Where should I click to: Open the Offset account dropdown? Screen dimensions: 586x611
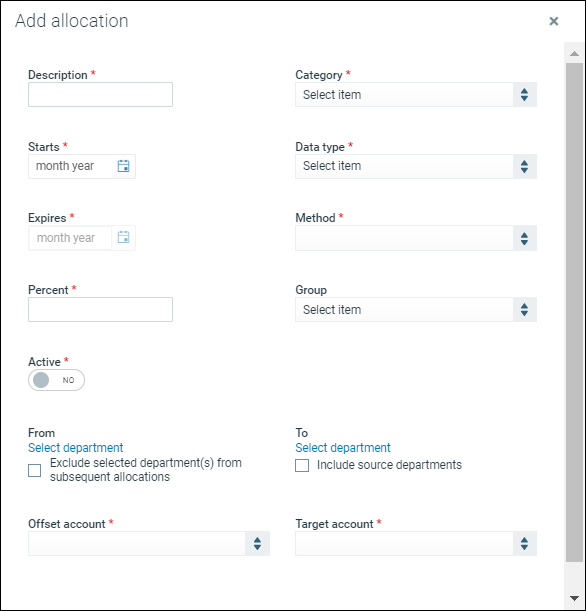(149, 544)
